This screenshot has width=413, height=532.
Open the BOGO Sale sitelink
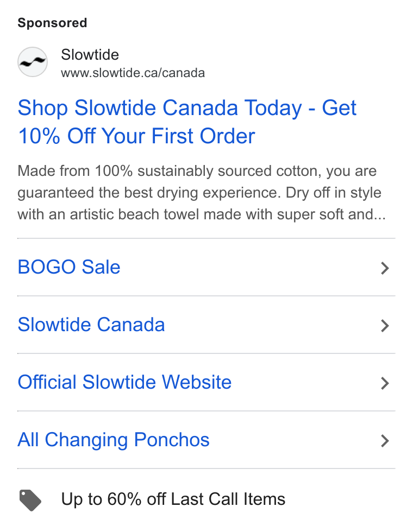click(69, 267)
